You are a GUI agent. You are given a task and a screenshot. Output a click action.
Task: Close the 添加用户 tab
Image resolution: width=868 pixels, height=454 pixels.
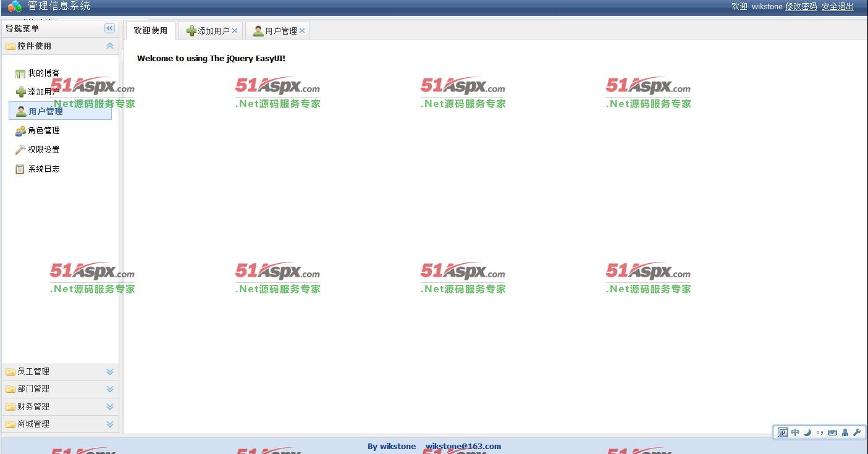235,31
